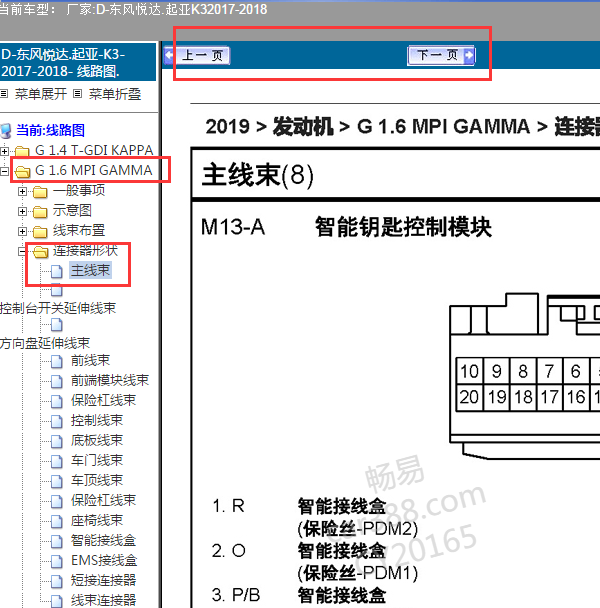Click the 连接器形状 open folder icon

coord(40,252)
